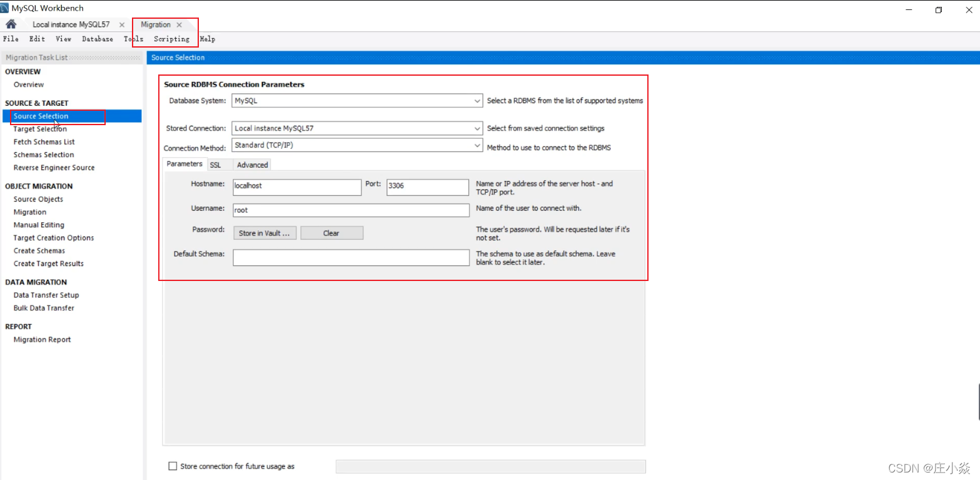The height and width of the screenshot is (480, 980).
Task: Click the Port input field
Action: (x=428, y=187)
